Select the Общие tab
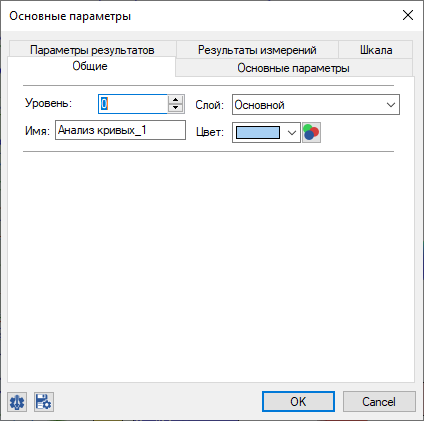 pyautogui.click(x=90, y=66)
